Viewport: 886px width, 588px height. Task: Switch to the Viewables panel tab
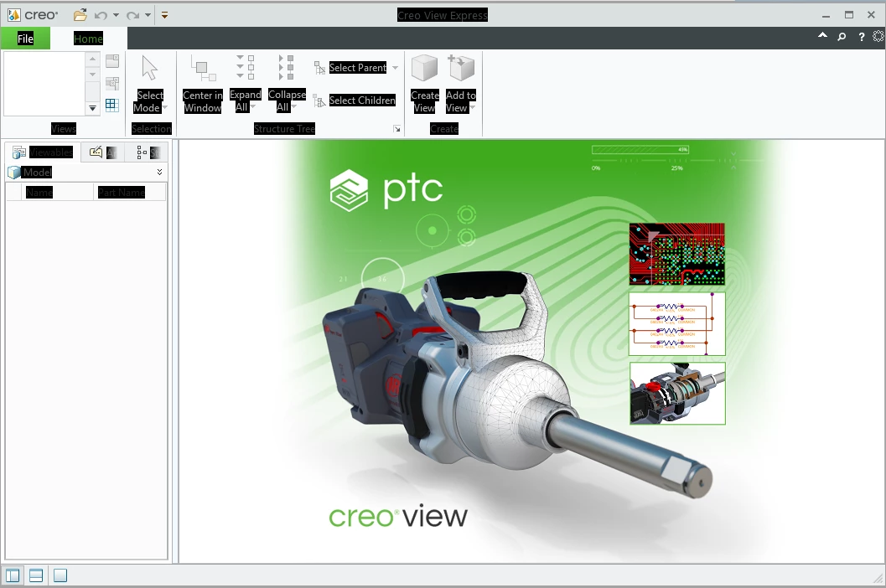point(43,152)
